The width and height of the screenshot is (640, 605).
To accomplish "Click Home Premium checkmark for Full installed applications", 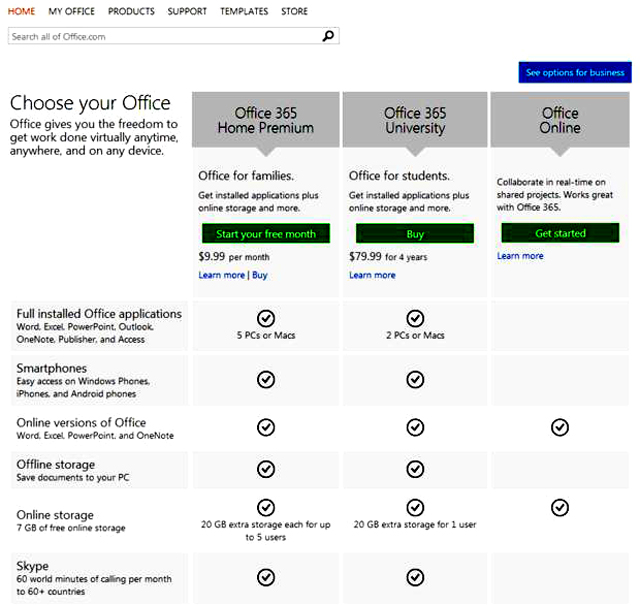I will 266,318.
